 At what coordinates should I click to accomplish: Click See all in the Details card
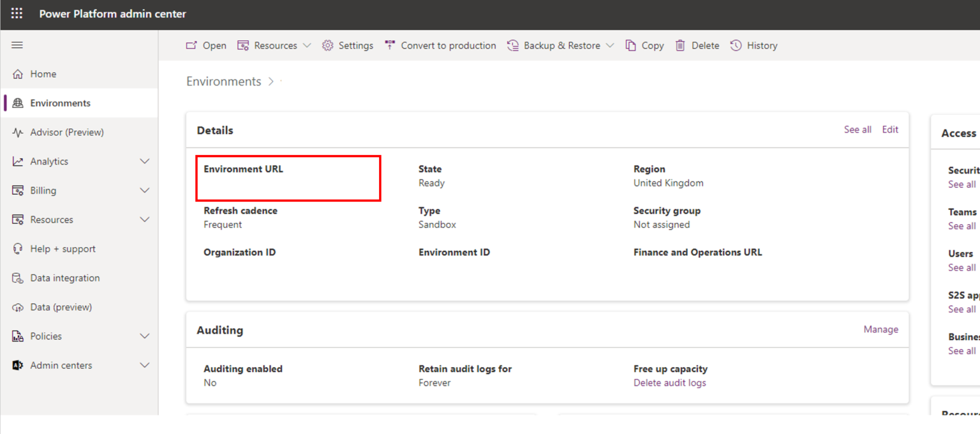[x=857, y=130]
